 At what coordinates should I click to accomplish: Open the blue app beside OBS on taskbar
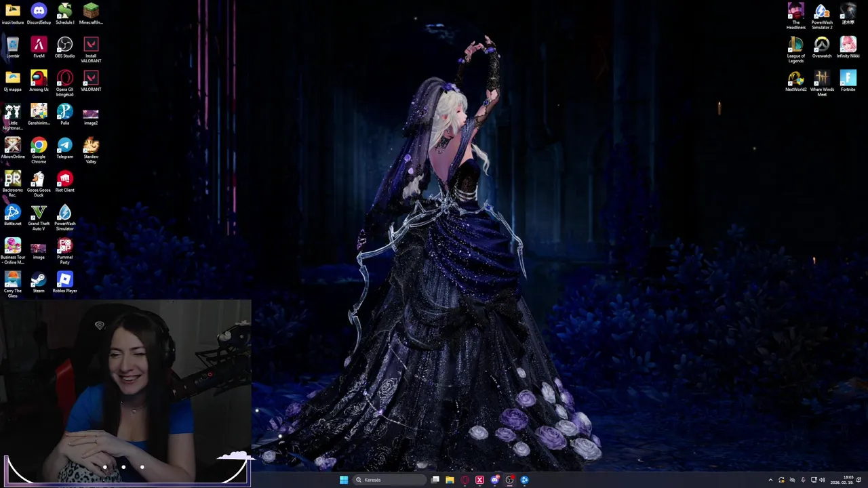pyautogui.click(x=524, y=480)
